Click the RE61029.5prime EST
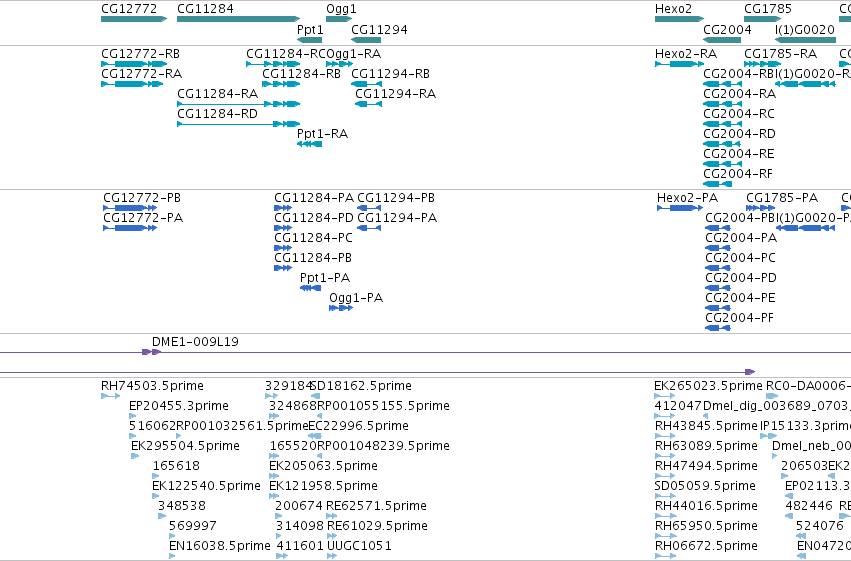Image resolution: width=851 pixels, height=561 pixels. 332,537
